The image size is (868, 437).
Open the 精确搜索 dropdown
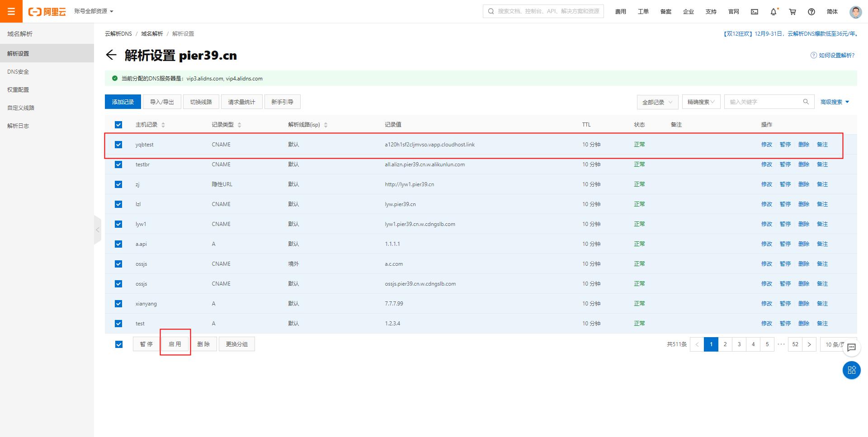click(701, 102)
